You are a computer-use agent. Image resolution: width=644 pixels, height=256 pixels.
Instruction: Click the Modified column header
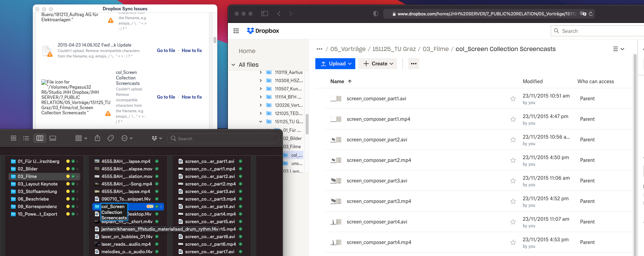tap(533, 81)
